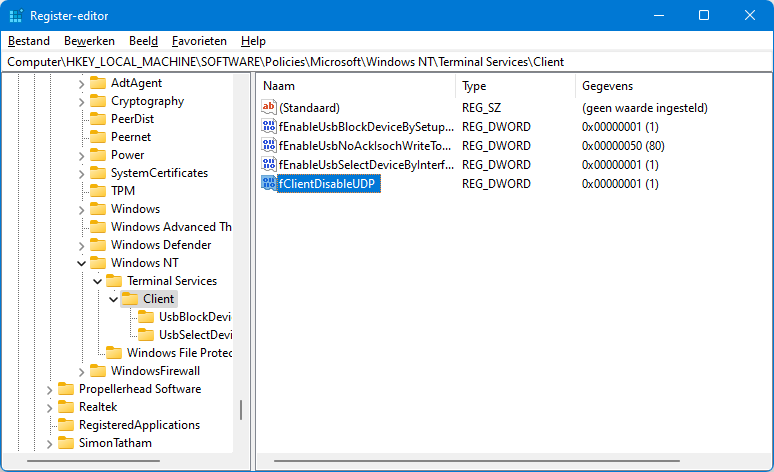Screen dimensions: 774x472
Task: Select the fEnableUsbNoAckIsochWriteTo DWORD icon
Action: pos(269,146)
